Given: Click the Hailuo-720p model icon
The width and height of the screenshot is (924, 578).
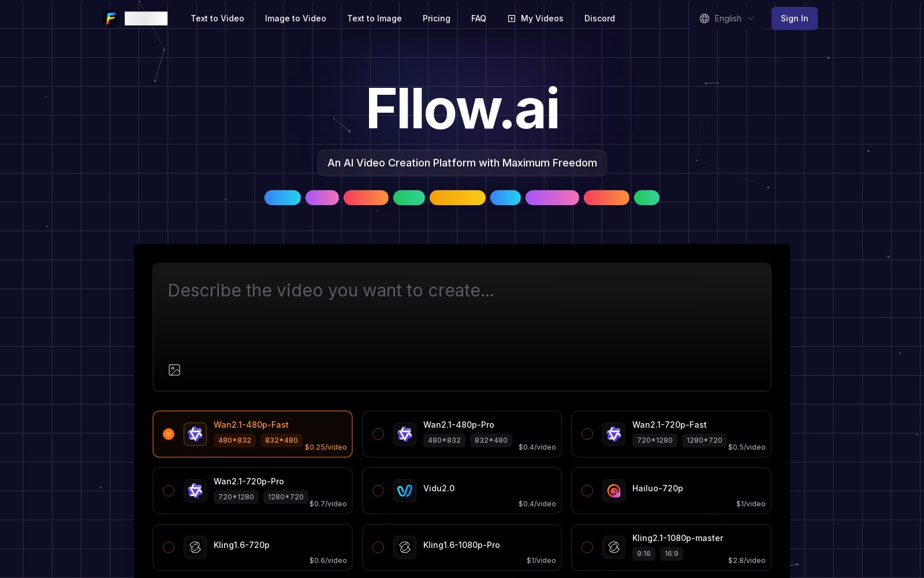Looking at the screenshot, I should point(614,491).
